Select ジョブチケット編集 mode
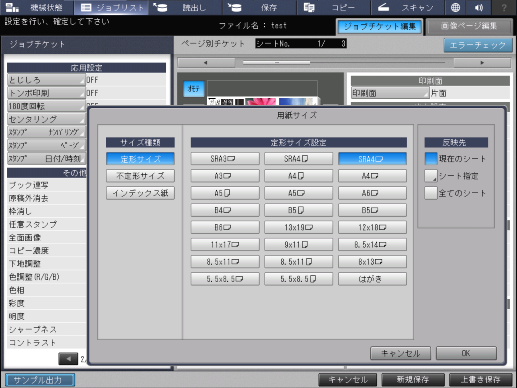 [379, 27]
